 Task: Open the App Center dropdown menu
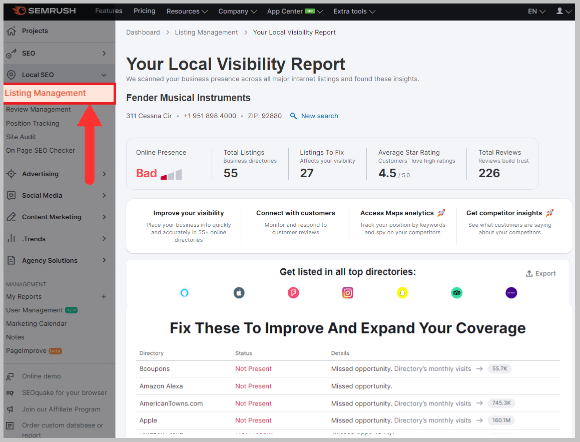(x=295, y=11)
